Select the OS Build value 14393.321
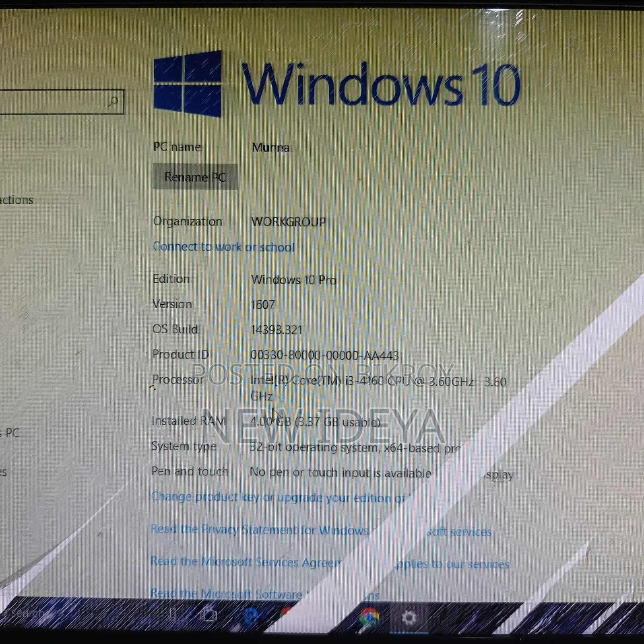 [277, 330]
